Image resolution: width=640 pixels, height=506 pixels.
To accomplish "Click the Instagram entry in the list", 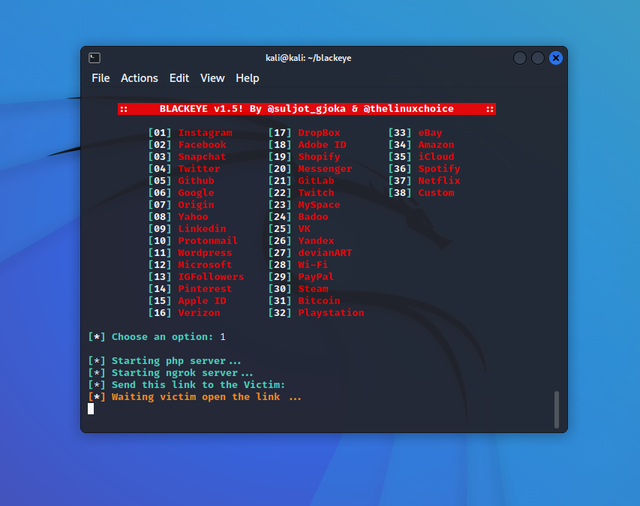I will coord(205,133).
